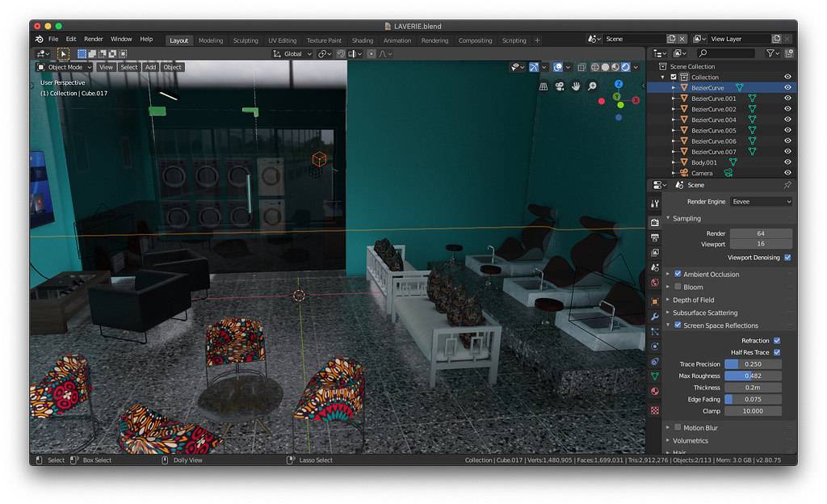Open World properties tab globe icon
The width and height of the screenshot is (827, 504).
pyautogui.click(x=654, y=283)
